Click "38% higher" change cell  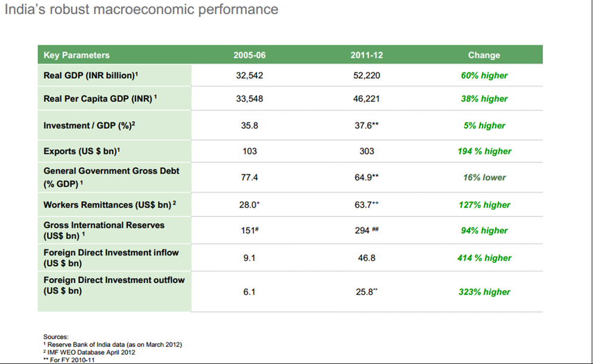point(484,98)
